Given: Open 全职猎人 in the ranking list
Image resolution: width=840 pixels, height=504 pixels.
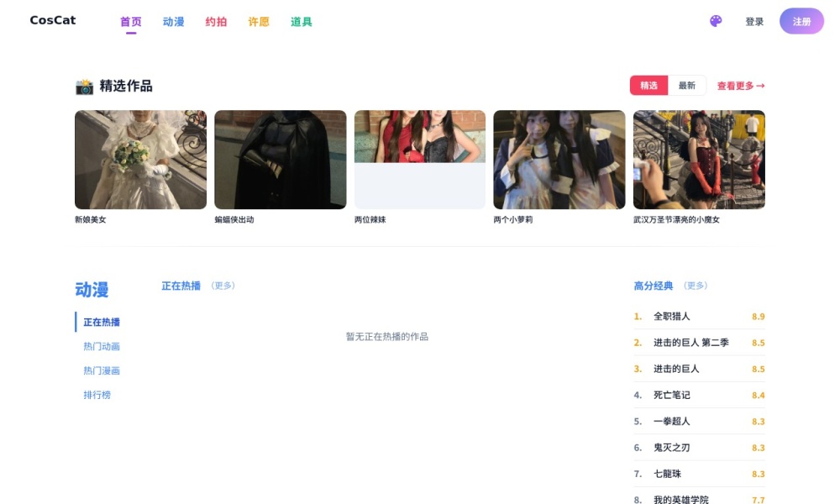Looking at the screenshot, I should pyautogui.click(x=672, y=316).
